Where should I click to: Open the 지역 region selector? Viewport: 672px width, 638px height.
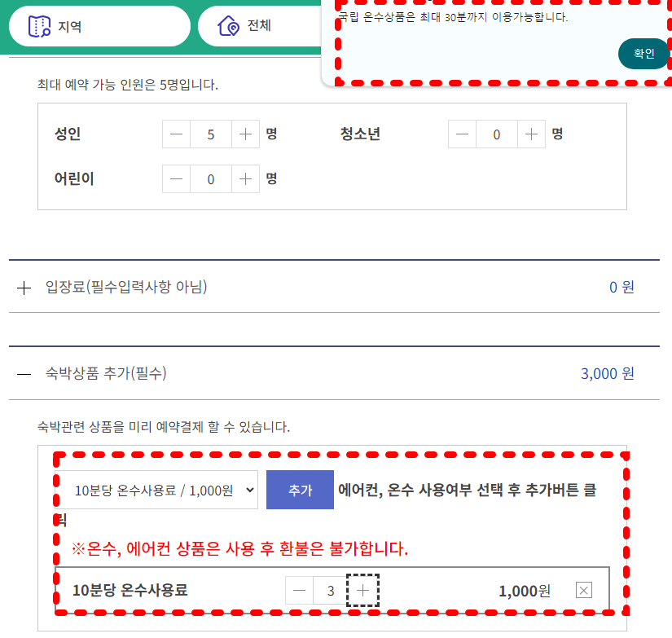click(x=99, y=26)
